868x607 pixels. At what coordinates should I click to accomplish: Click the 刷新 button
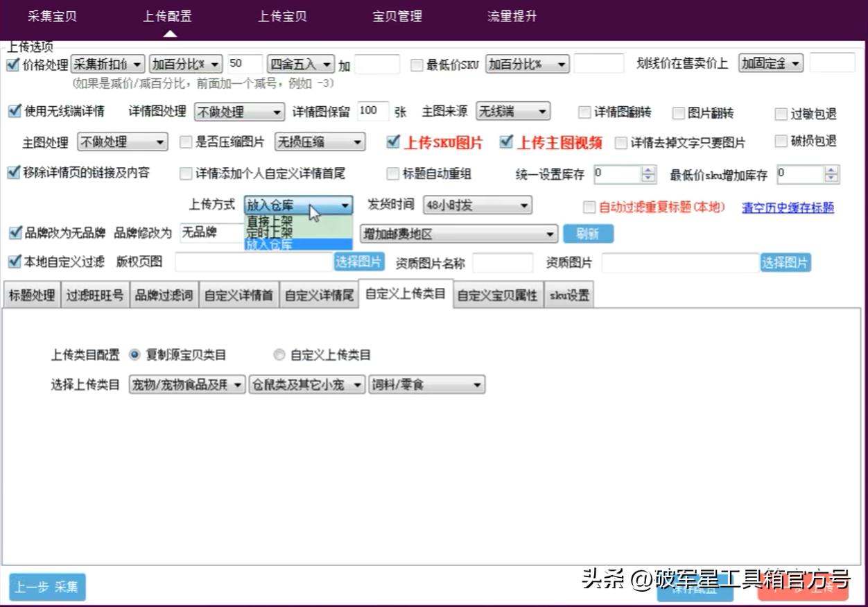(588, 234)
